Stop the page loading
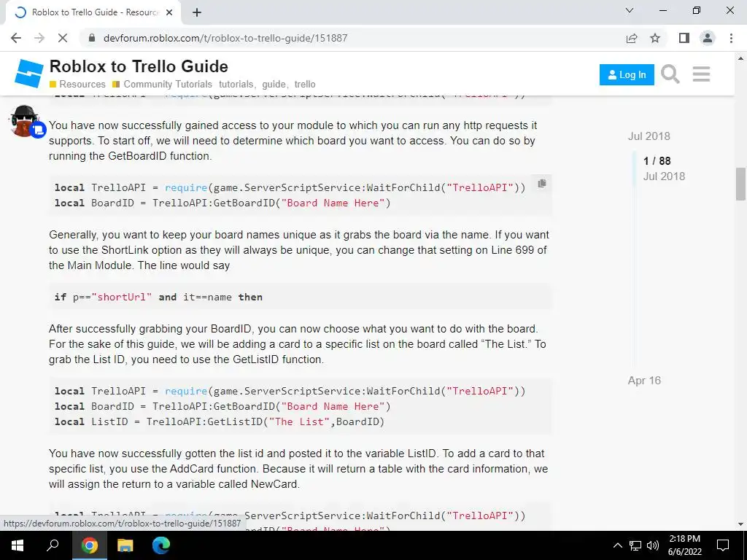Screen dimensions: 747x560 point(63,38)
